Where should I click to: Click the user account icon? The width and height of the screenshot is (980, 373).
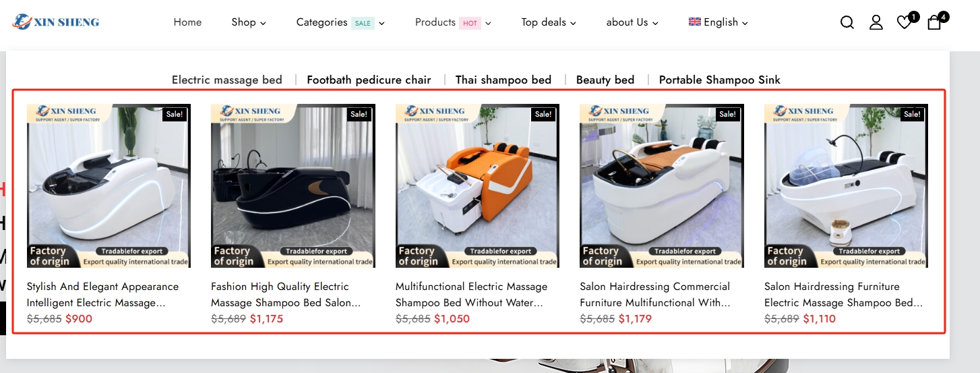876,22
